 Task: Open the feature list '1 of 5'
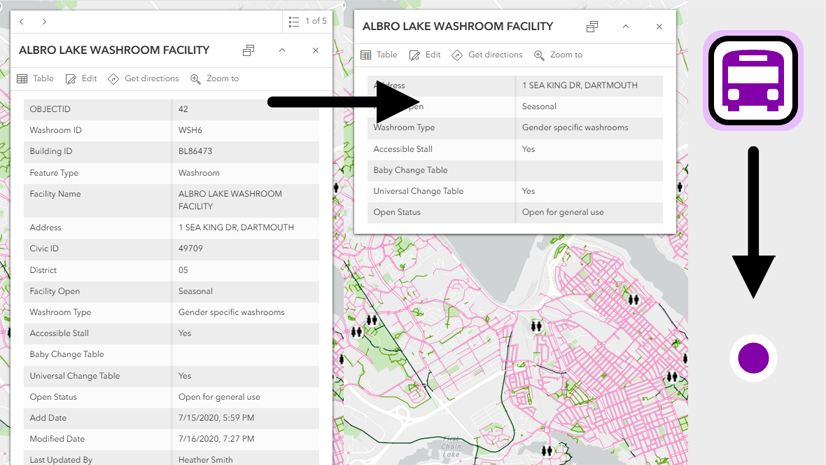click(308, 22)
